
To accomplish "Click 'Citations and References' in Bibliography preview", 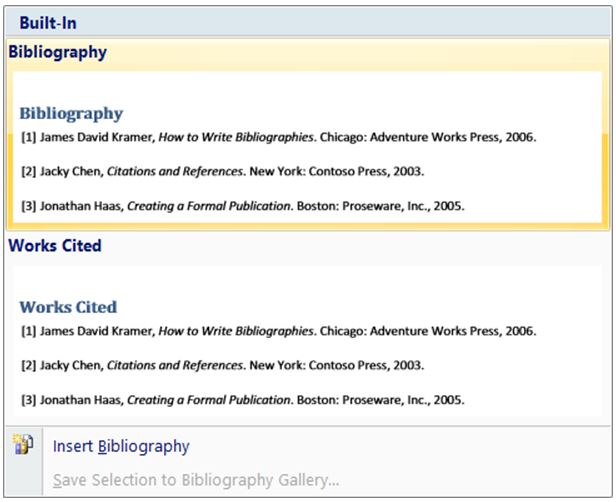I will [175, 171].
